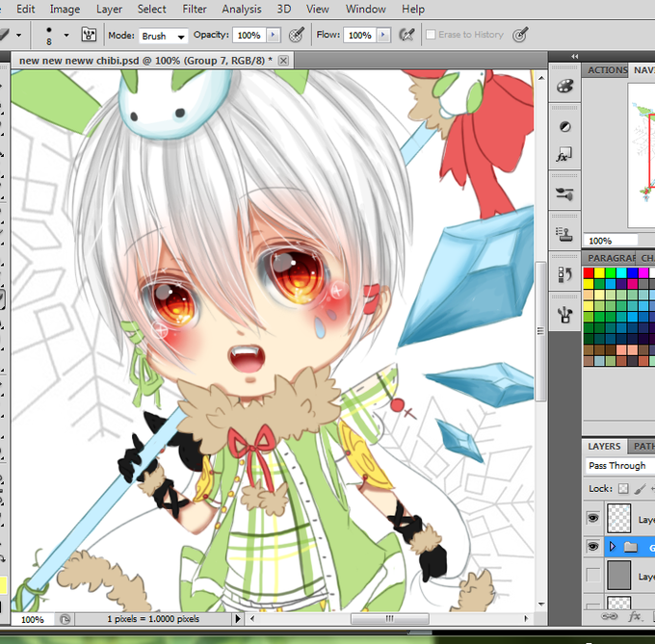
Task: Pick the cyan swatch in the top row
Action: click(x=621, y=273)
